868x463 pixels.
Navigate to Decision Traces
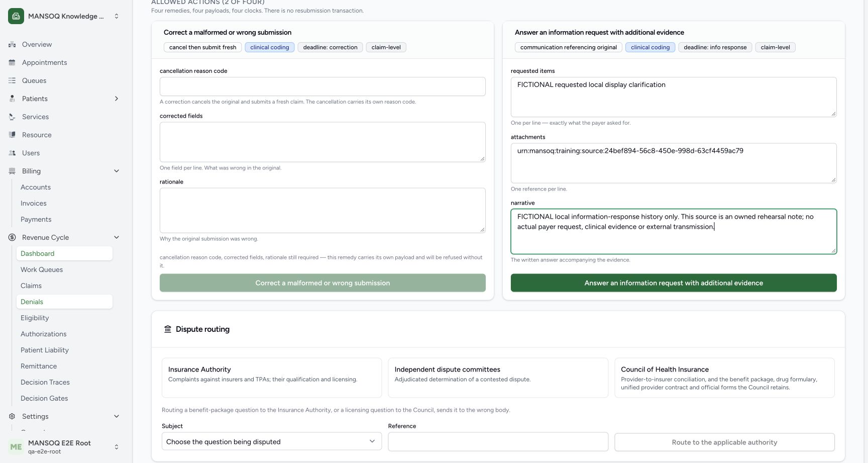tap(45, 382)
